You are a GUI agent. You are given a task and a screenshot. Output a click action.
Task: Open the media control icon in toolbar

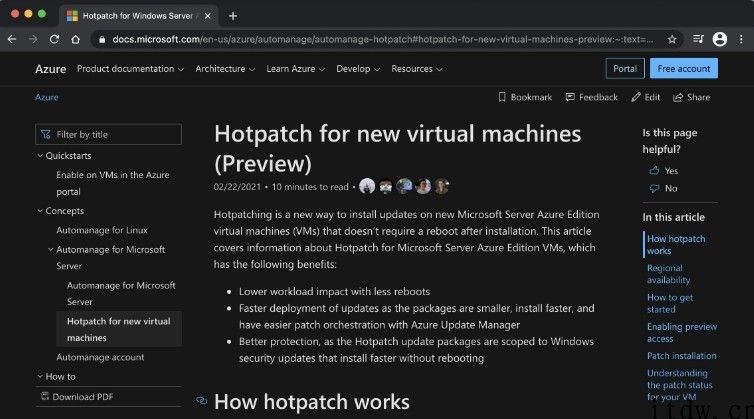pyautogui.click(x=698, y=39)
